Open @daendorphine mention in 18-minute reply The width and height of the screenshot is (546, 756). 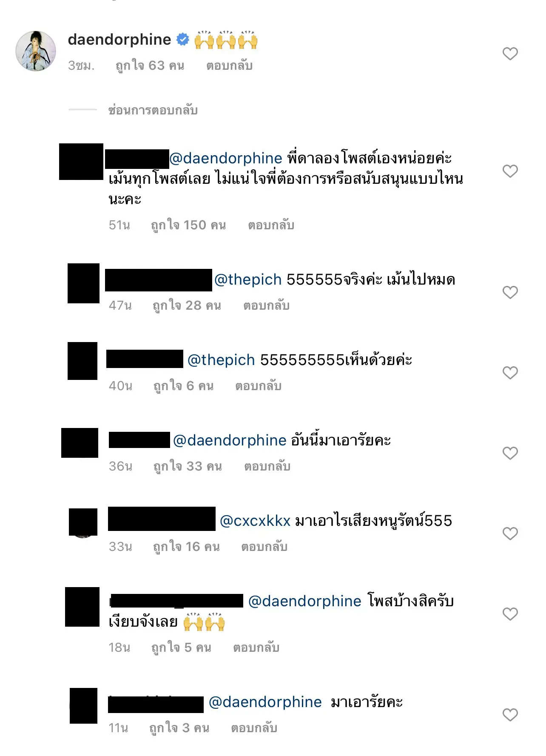(x=304, y=601)
